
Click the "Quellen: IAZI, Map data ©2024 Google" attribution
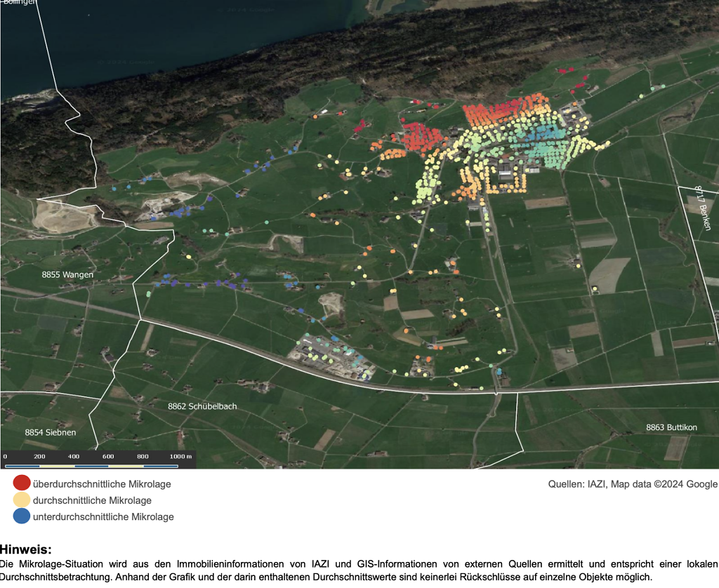pyautogui.click(x=633, y=484)
